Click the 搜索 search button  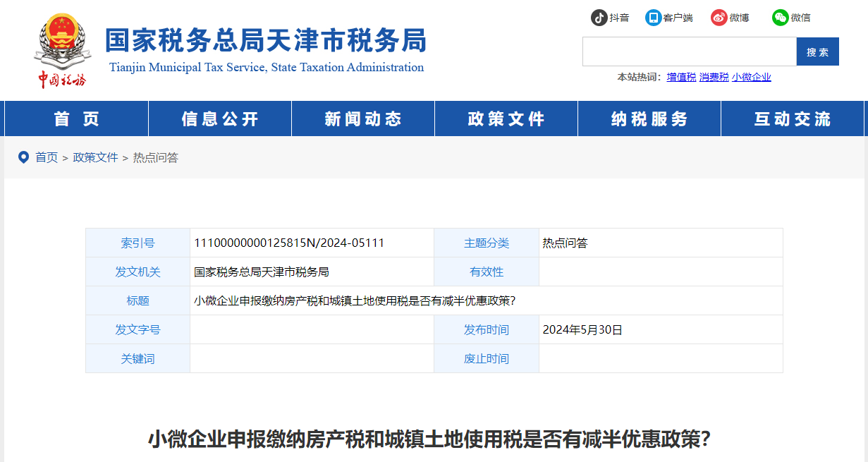818,51
